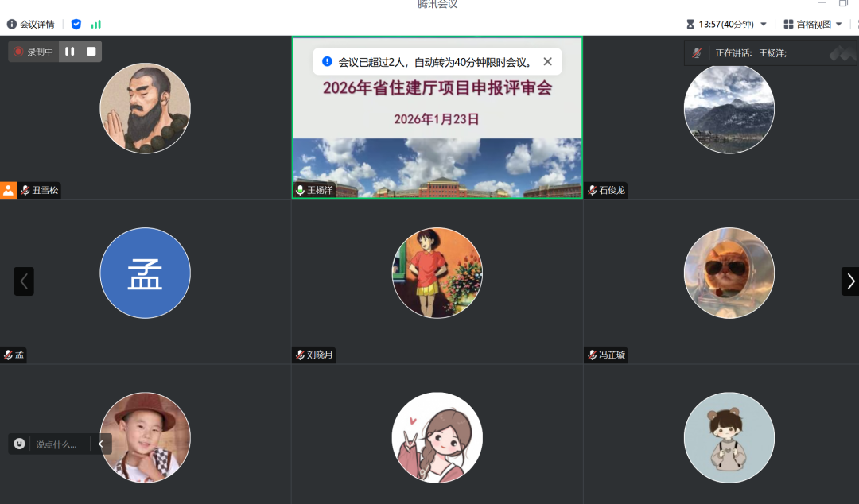Dismiss the 40-minute limit notification banner

click(x=547, y=61)
